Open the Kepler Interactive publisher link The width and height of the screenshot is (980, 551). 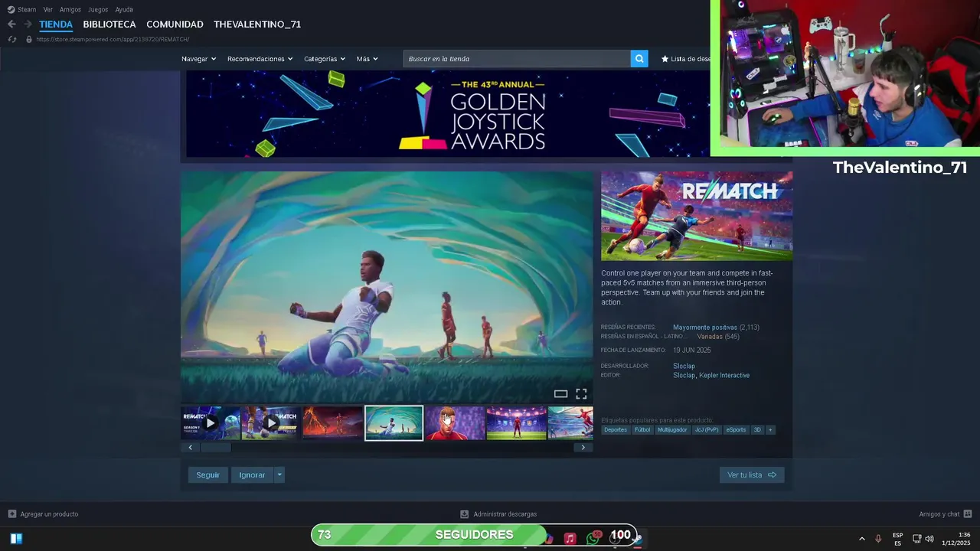(724, 376)
